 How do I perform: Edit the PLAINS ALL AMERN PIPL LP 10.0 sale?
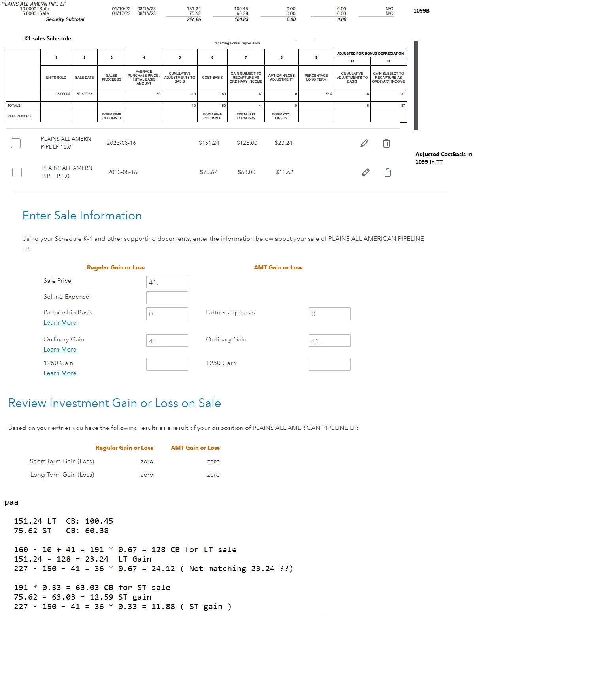[364, 143]
